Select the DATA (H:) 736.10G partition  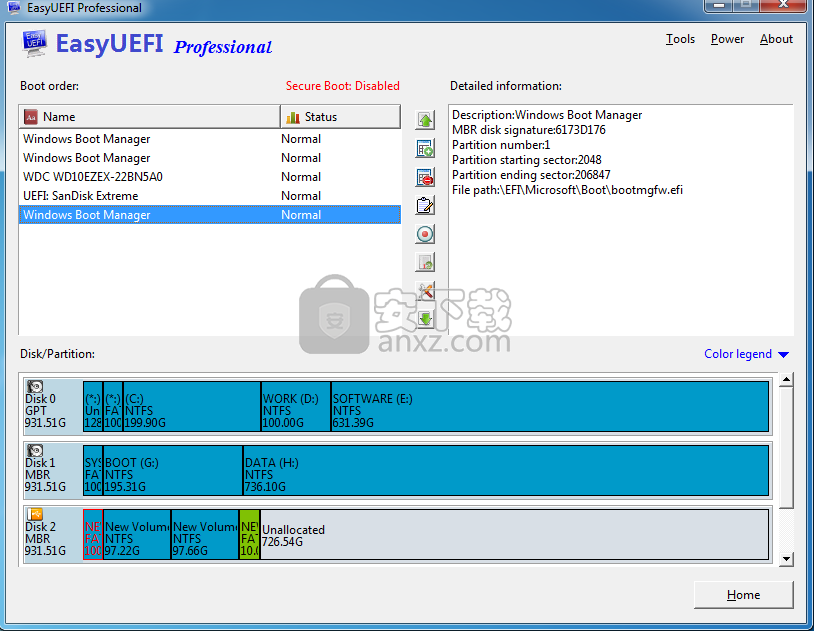506,471
